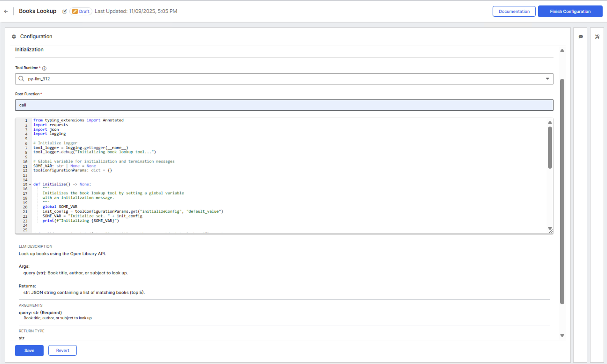Click the Tool Runtime info icon
The width and height of the screenshot is (607, 364).
[x=44, y=68]
